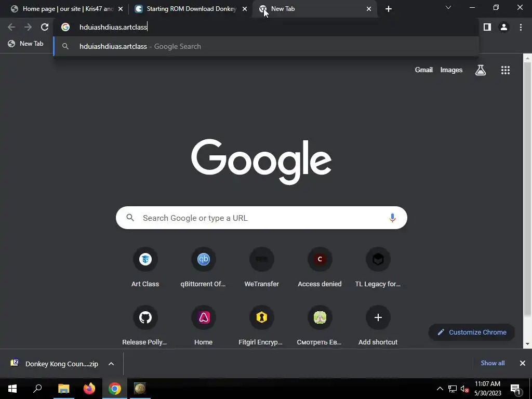The height and width of the screenshot is (399, 532).
Task: Show hidden system tray icons
Action: tap(440, 389)
